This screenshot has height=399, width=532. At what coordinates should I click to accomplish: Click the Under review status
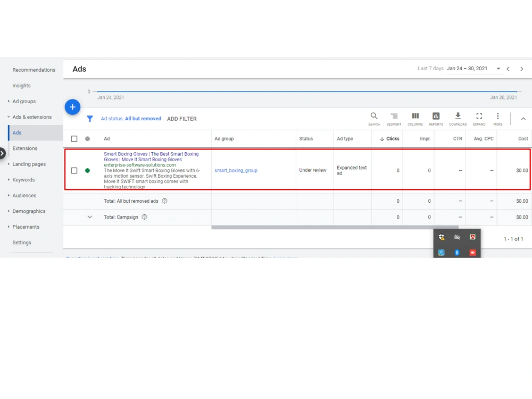[x=312, y=170]
